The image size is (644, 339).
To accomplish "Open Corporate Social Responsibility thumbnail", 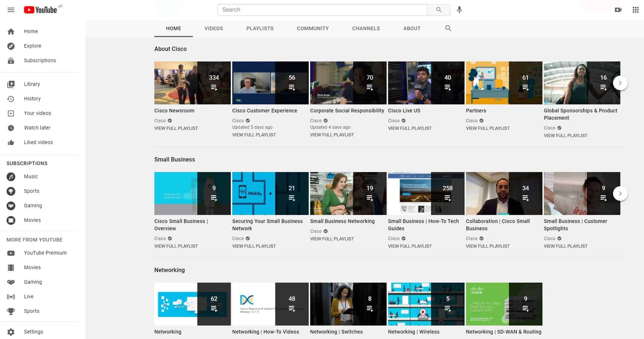I will click(x=348, y=83).
